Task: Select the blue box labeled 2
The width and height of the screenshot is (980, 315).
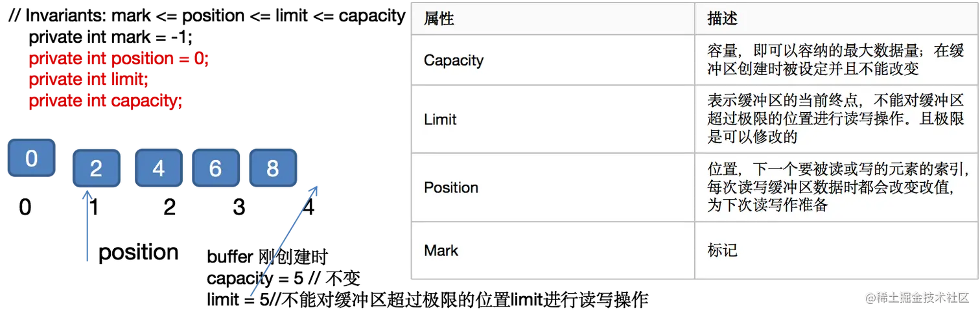Action: [96, 169]
